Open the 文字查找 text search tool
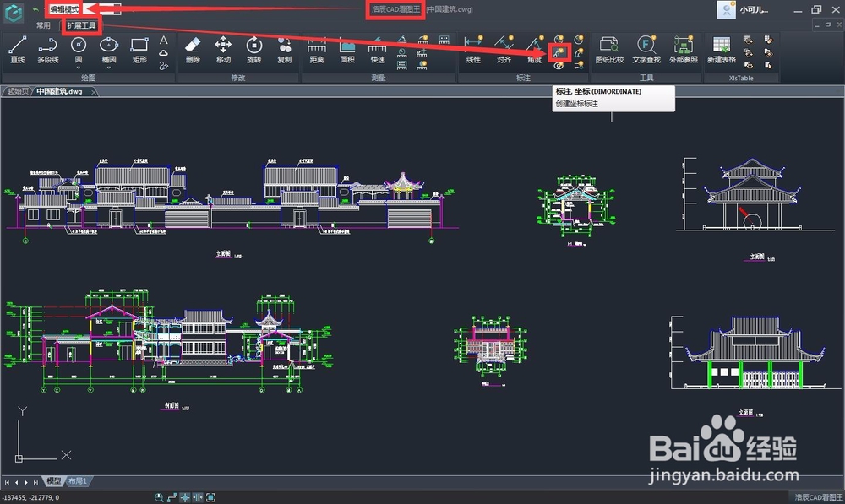Viewport: 845px width, 504px height. point(646,50)
